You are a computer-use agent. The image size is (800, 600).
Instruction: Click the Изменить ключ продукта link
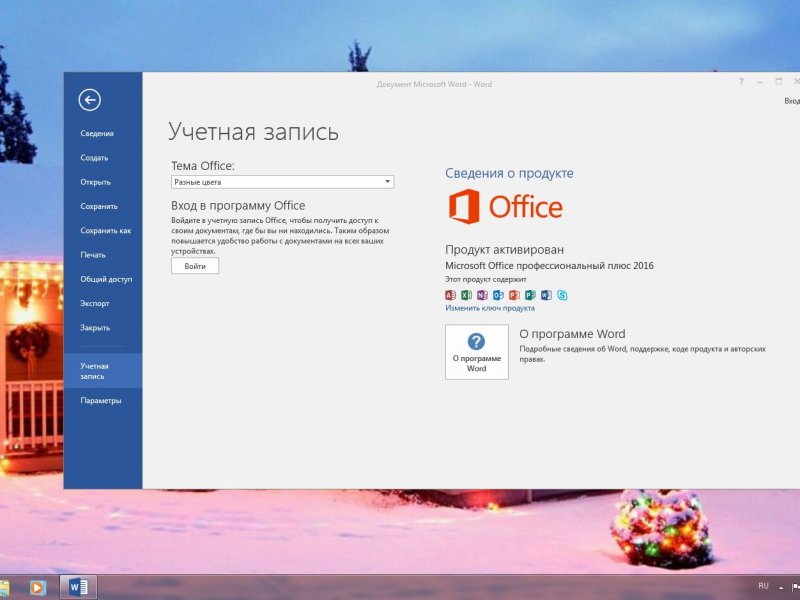pos(490,308)
